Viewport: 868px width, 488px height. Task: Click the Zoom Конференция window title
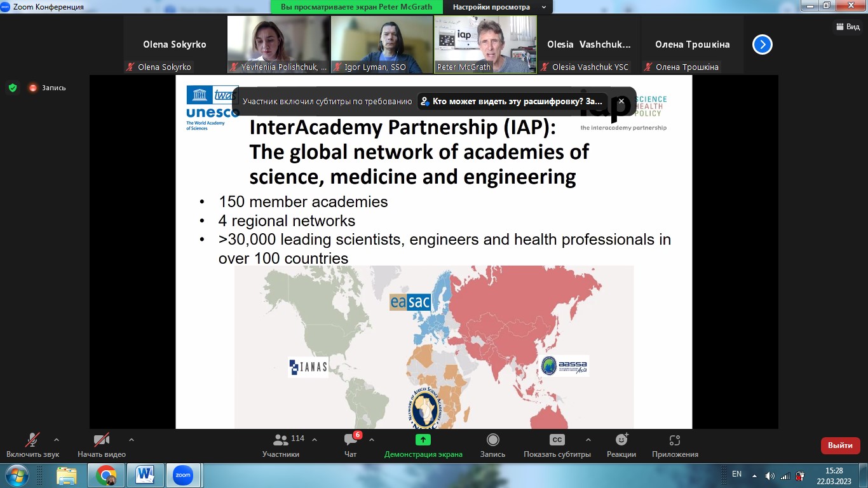[x=48, y=7]
